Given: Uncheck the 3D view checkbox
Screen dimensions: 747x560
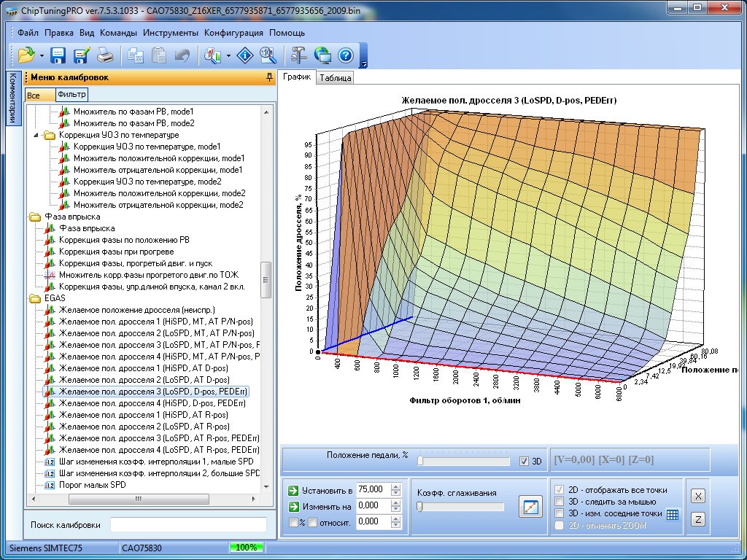Looking at the screenshot, I should click(524, 461).
